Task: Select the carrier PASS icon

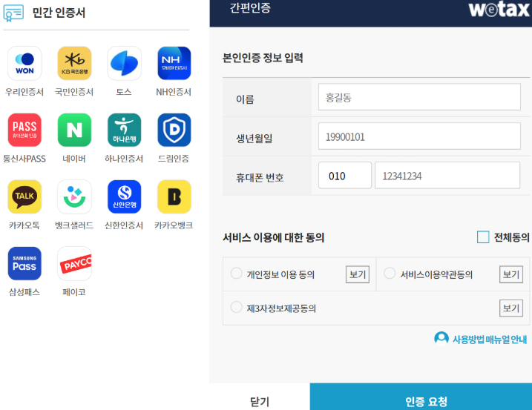Action: tap(24, 130)
